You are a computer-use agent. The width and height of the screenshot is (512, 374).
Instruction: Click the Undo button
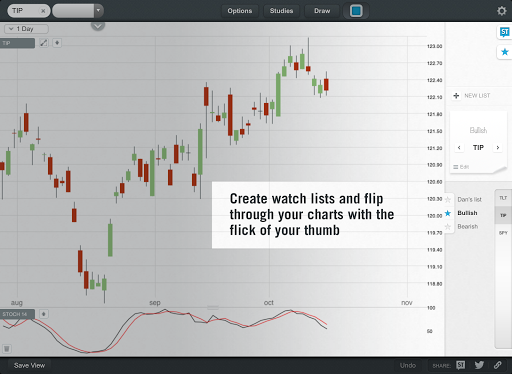tap(408, 366)
